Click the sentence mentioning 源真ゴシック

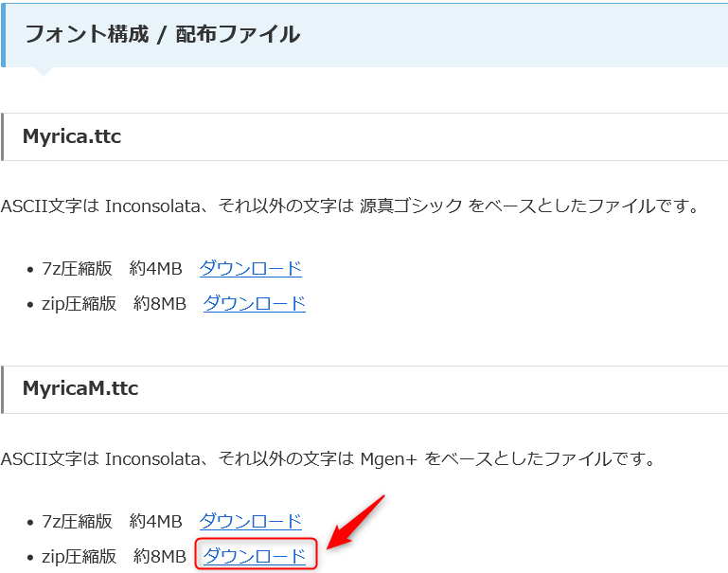(350, 206)
